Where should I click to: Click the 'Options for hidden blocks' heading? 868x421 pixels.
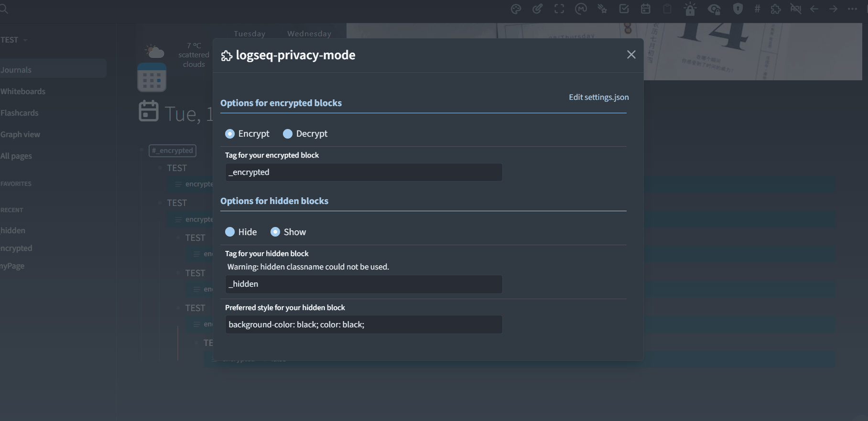click(274, 201)
